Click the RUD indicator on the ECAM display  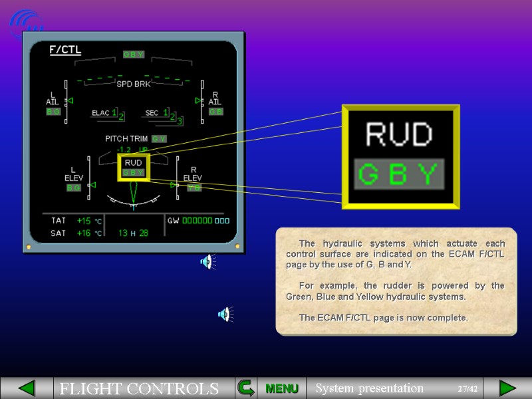coord(133,166)
